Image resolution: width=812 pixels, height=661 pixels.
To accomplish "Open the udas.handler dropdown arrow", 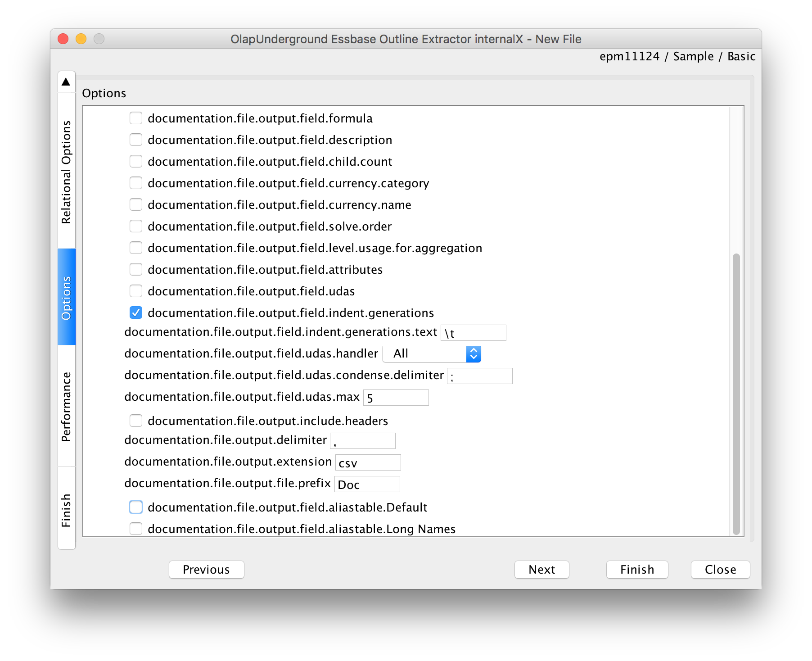I will [474, 354].
